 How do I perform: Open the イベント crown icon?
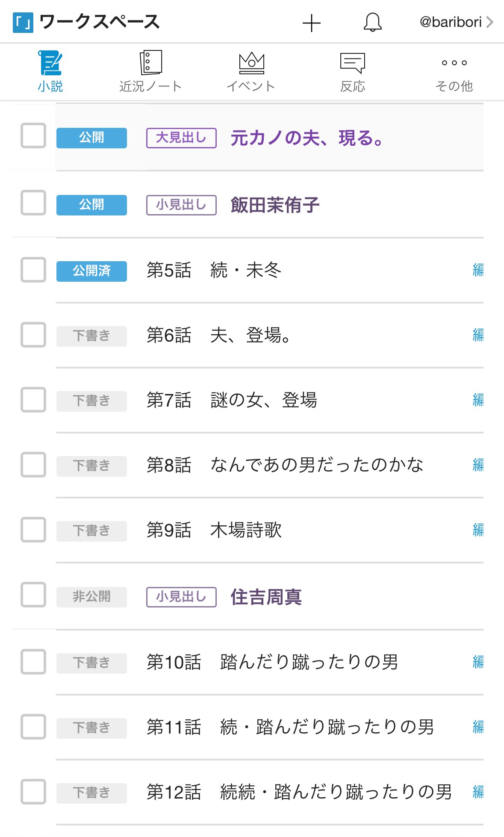coord(251,63)
